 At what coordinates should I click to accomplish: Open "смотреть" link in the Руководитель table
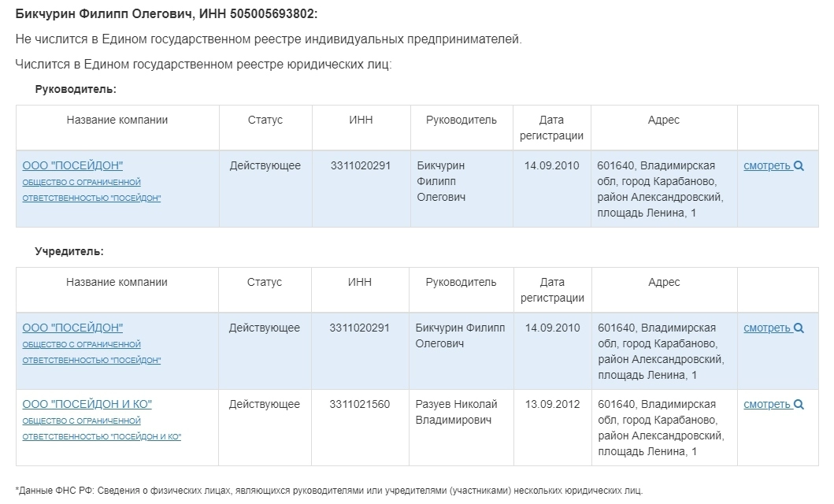point(767,166)
